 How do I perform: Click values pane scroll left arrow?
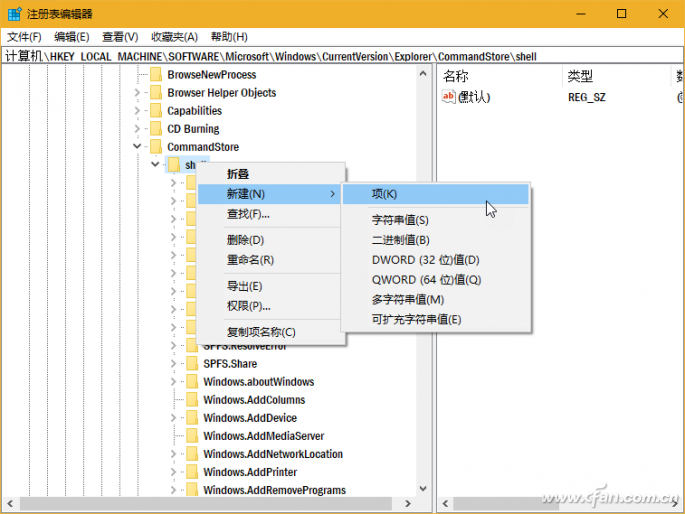445,504
